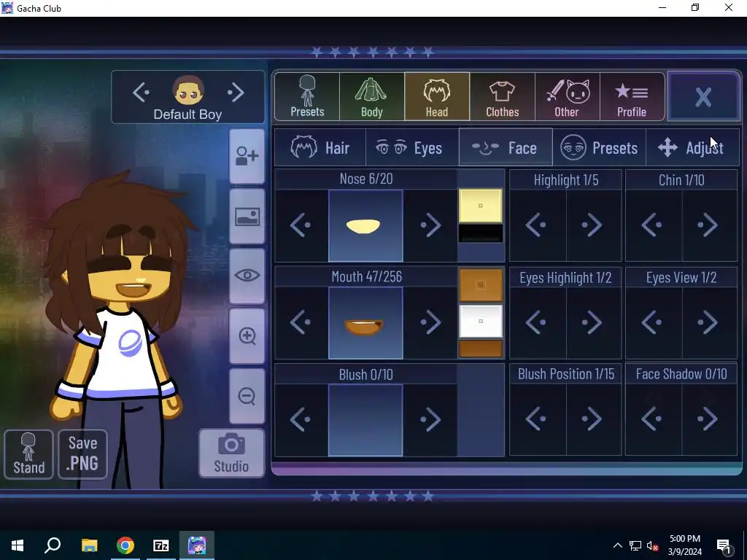Open Windows taskbar search
The width and height of the screenshot is (747, 560).
[x=53, y=545]
